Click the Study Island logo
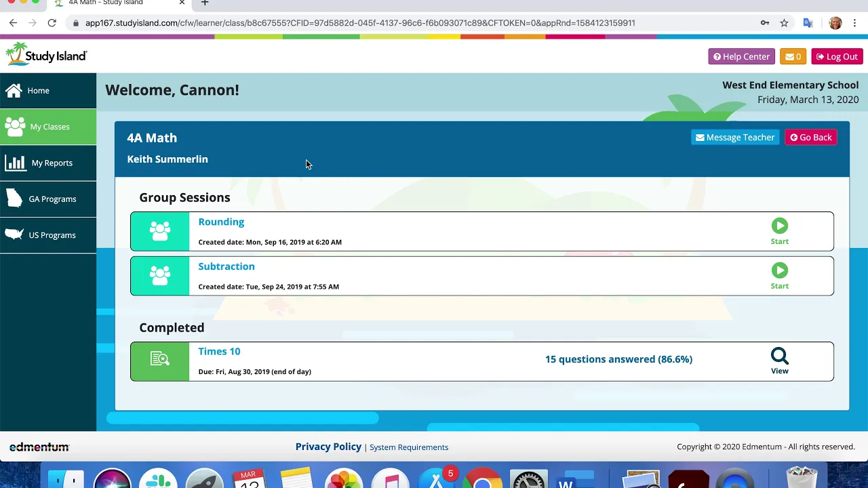The image size is (868, 488). point(46,54)
